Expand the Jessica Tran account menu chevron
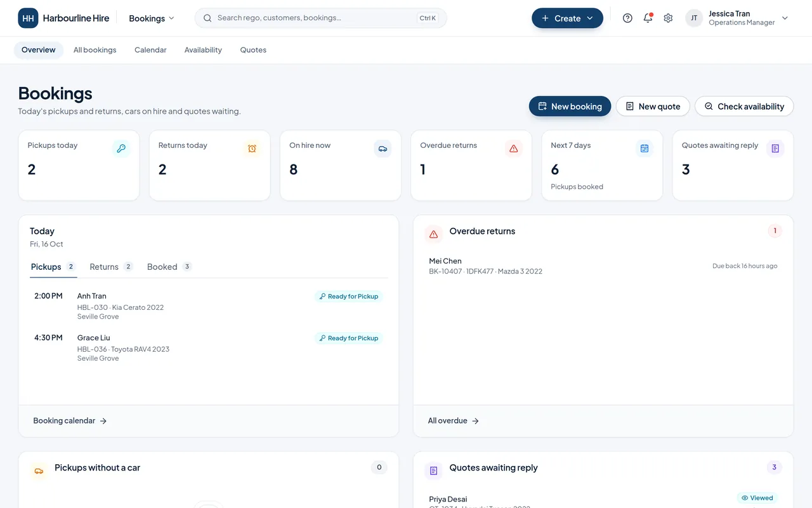Viewport: 812px width, 508px height. point(785,18)
